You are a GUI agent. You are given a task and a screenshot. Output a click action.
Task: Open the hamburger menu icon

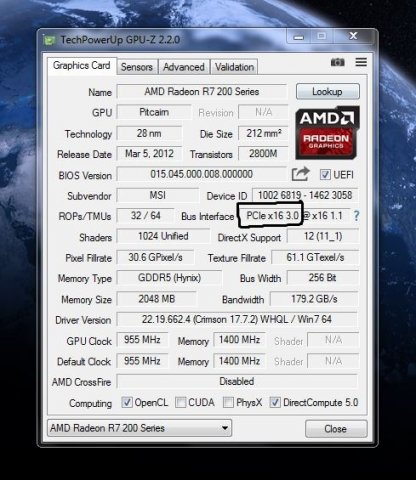point(361,62)
